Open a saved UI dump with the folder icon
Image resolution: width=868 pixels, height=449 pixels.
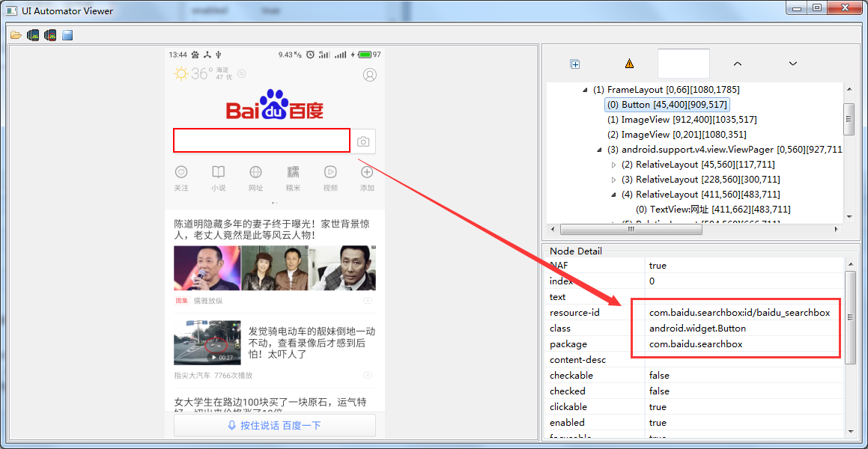[x=16, y=36]
